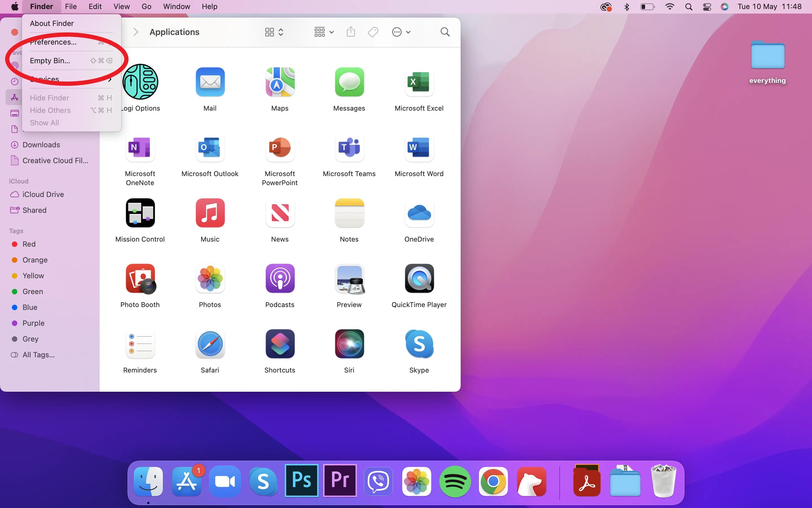Select the Purple tag in sidebar
This screenshot has width=812, height=508.
pyautogui.click(x=33, y=323)
